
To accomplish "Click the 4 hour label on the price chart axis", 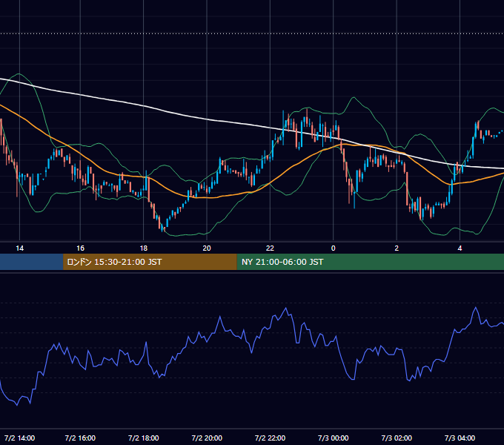I will (460, 248).
